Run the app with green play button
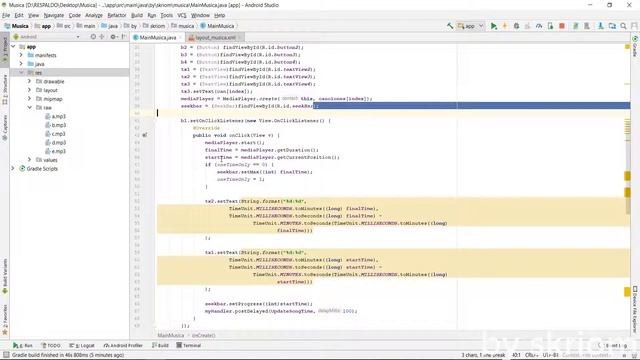 tap(493, 26)
